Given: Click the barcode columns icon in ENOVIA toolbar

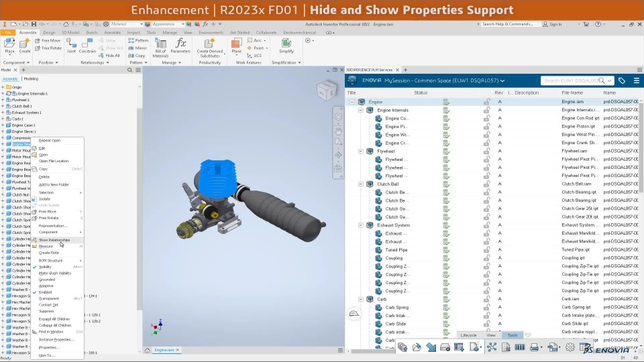Looking at the screenshot, I should pos(520,347).
